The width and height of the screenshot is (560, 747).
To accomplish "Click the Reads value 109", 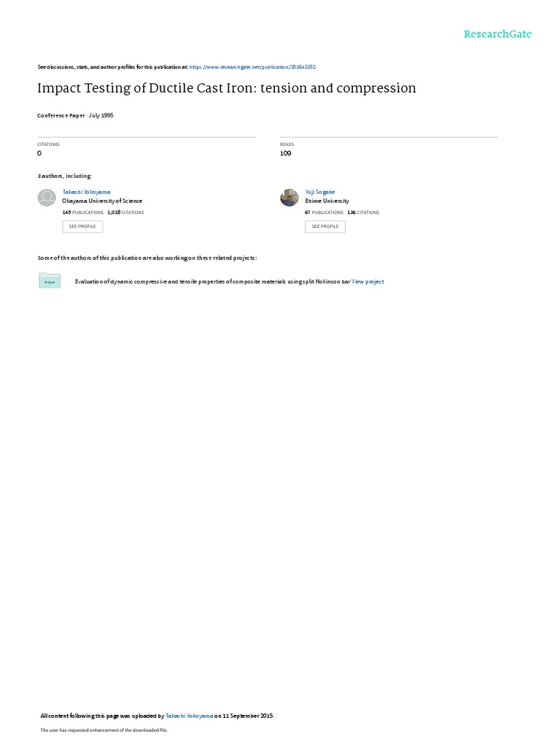I will click(x=285, y=153).
